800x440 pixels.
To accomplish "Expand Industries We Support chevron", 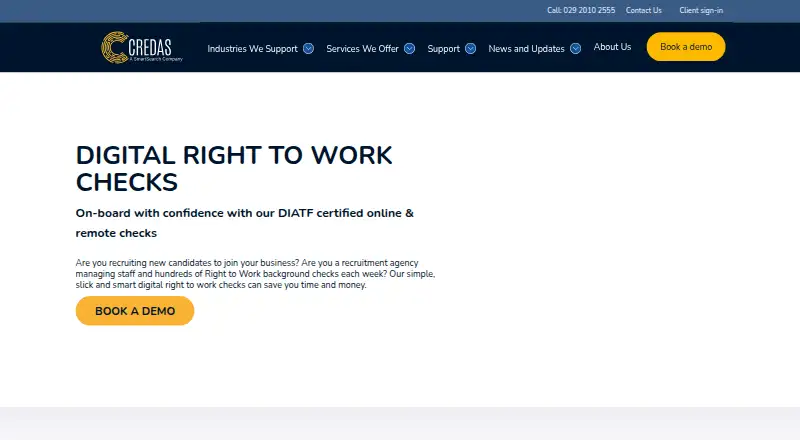I will 308,48.
